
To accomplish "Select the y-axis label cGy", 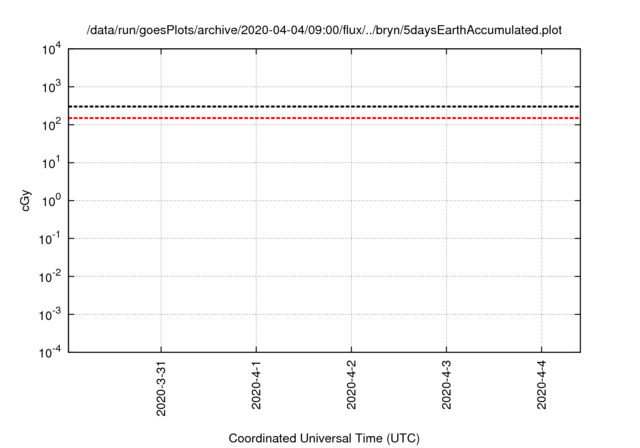I will pyautogui.click(x=25, y=200).
